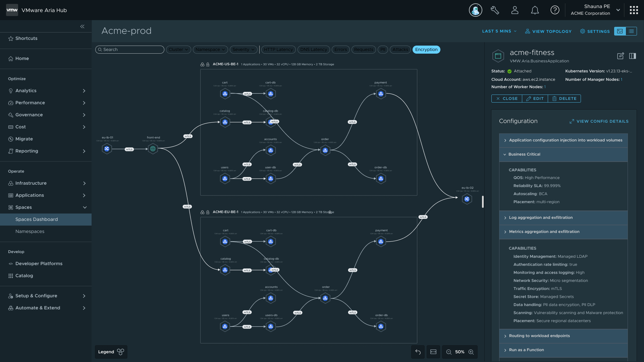Viewport: 644px width, 362px height.
Task: Open the Severity filter dropdown
Action: [244, 50]
